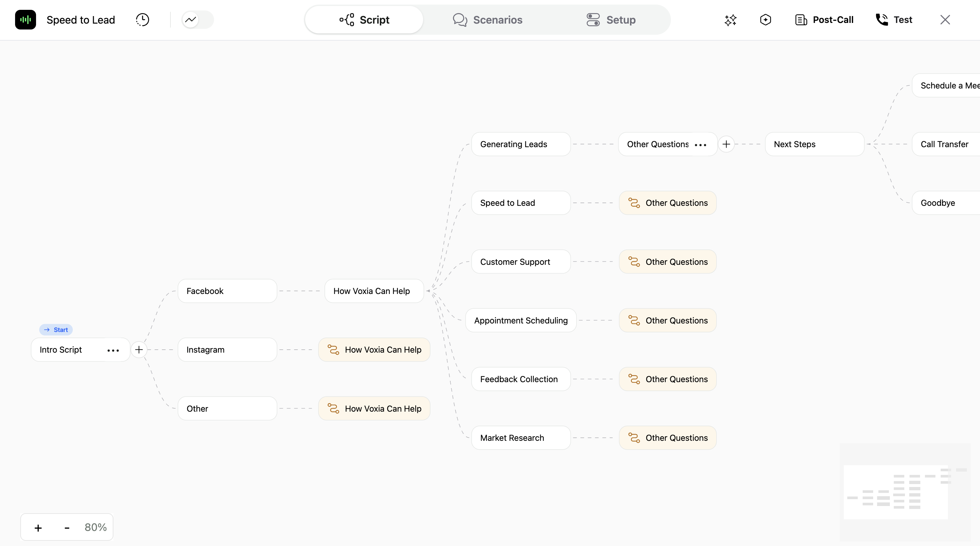Toggle the analytics chart switch
Viewport: 980px width, 546px height.
click(x=197, y=20)
